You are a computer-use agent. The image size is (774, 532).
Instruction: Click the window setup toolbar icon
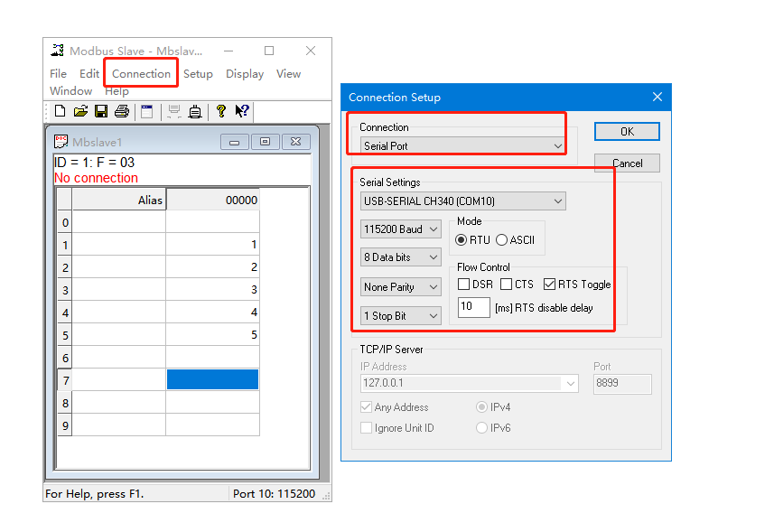click(x=146, y=111)
